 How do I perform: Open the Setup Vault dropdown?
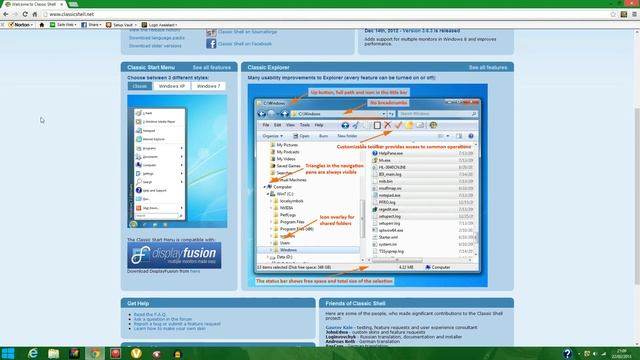121,25
